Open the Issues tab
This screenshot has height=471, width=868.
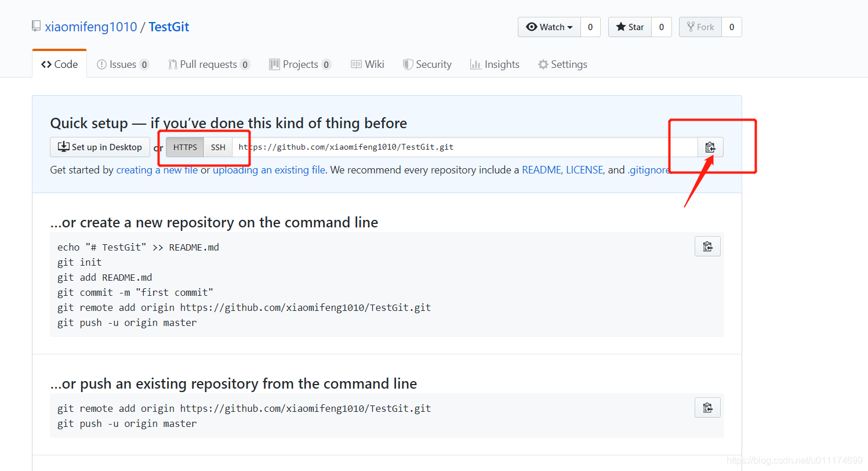coord(123,64)
